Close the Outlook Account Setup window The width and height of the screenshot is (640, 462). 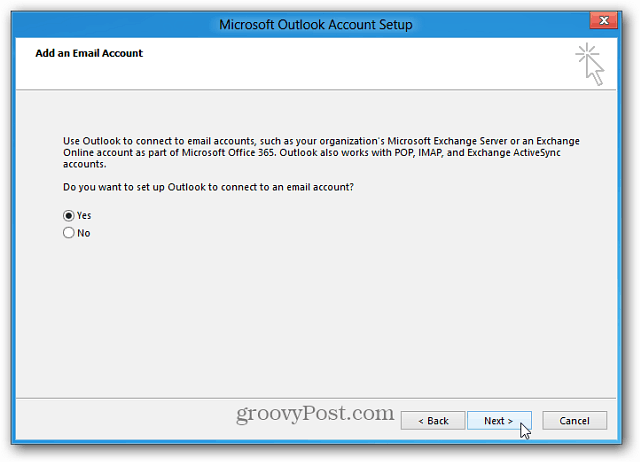click(x=604, y=20)
